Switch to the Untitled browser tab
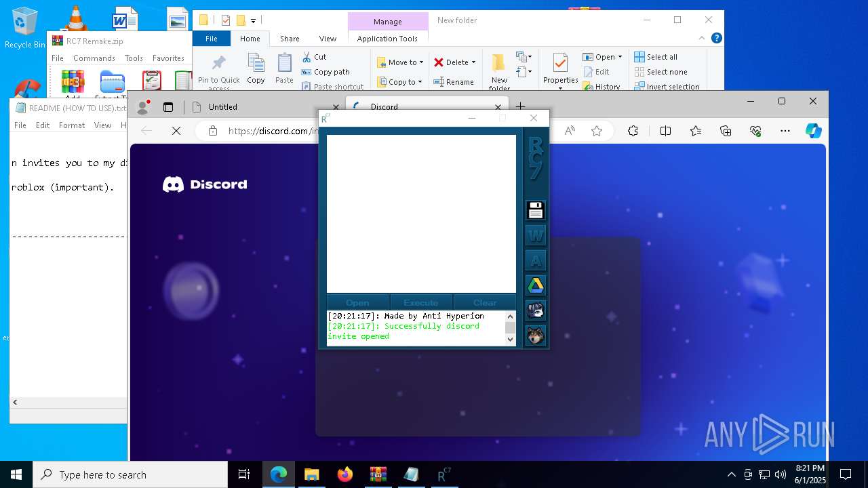The height and width of the screenshot is (488, 868). pos(264,106)
